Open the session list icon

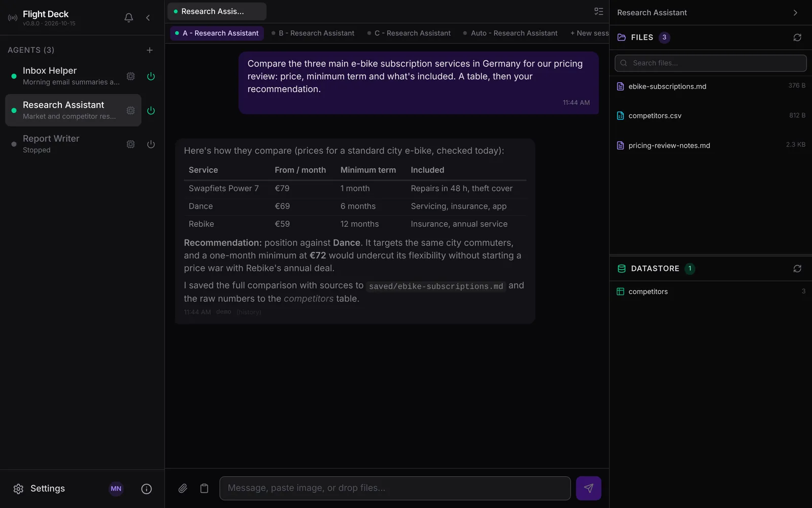tap(599, 11)
